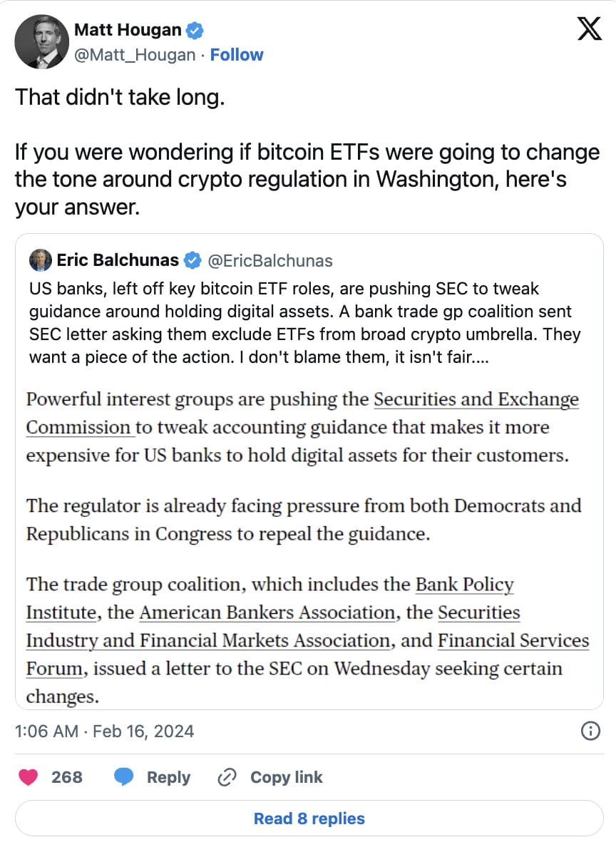Select the Reply speech bubble icon
This screenshot has height=847, width=616.
(x=125, y=777)
